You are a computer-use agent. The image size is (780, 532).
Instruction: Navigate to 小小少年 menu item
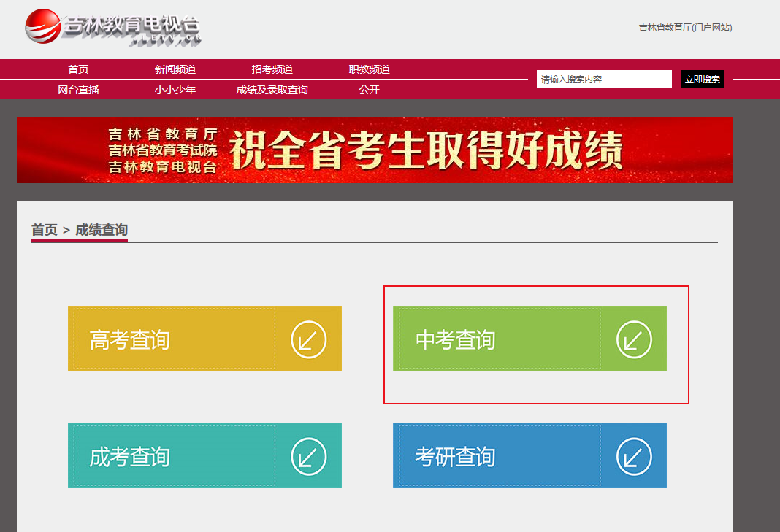pos(175,90)
